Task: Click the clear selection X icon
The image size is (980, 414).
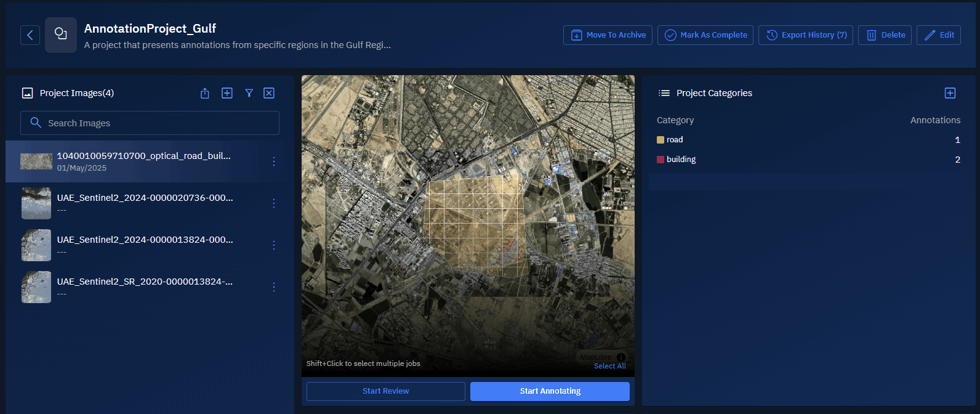Action: [x=269, y=93]
